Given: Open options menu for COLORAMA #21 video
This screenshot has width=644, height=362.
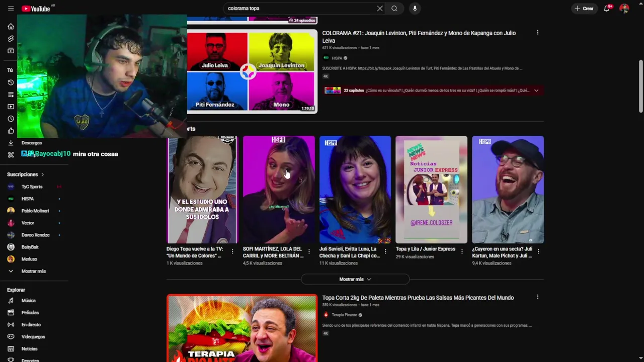Looking at the screenshot, I should click(x=537, y=33).
